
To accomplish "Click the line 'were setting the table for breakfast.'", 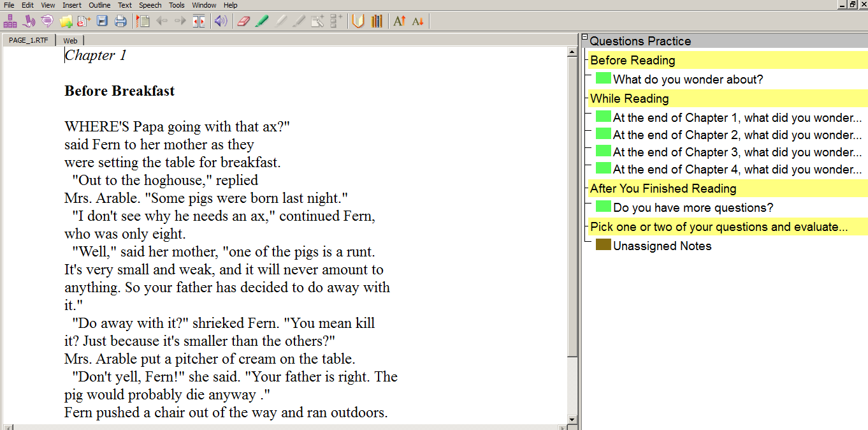I will (173, 163).
